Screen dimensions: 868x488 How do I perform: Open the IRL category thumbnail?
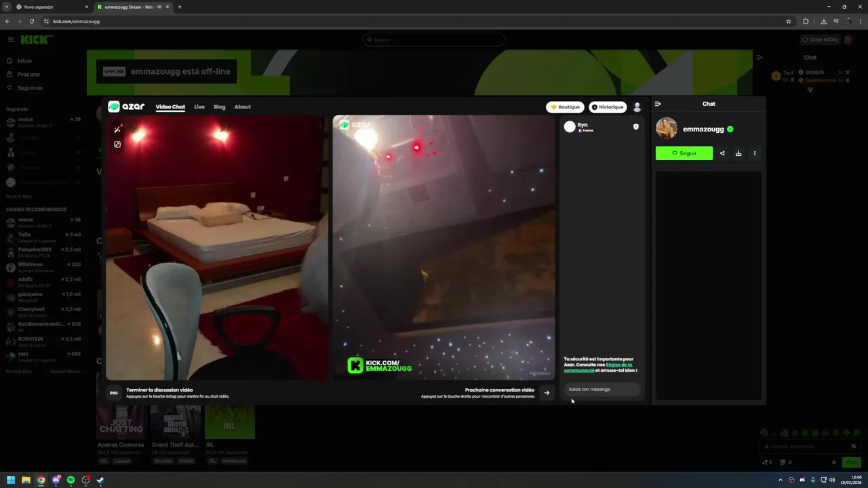[x=230, y=422]
